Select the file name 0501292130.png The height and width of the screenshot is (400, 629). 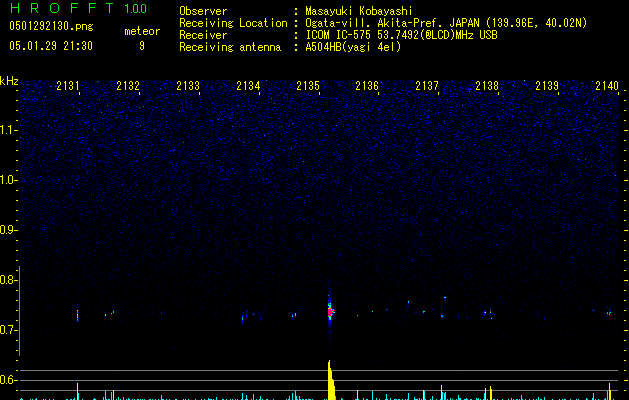(x=51, y=26)
